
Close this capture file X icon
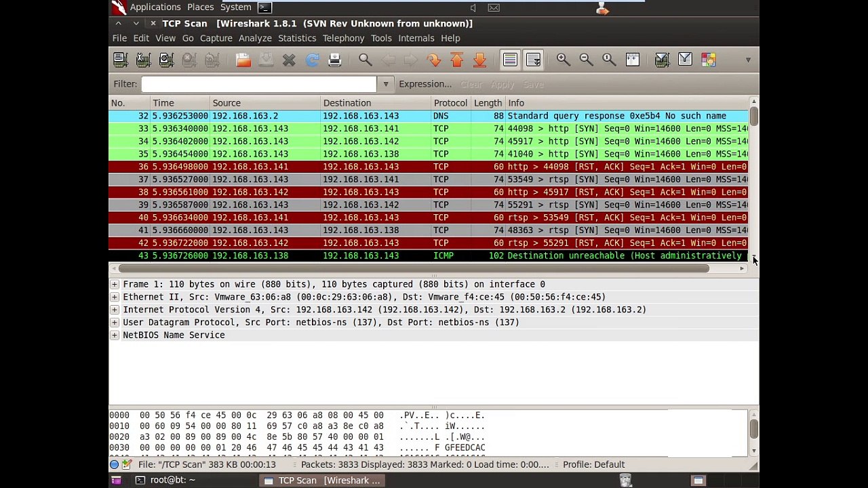click(289, 60)
